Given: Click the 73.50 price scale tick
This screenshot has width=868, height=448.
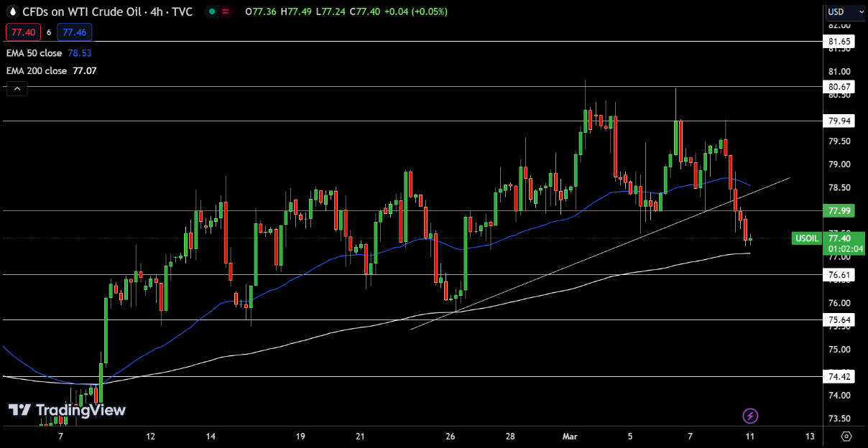Looking at the screenshot, I should tap(840, 419).
